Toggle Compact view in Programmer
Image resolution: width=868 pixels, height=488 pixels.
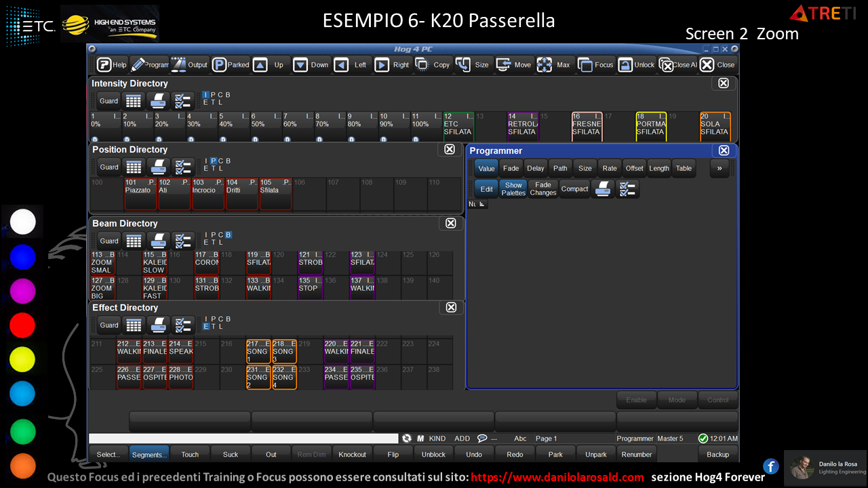574,189
